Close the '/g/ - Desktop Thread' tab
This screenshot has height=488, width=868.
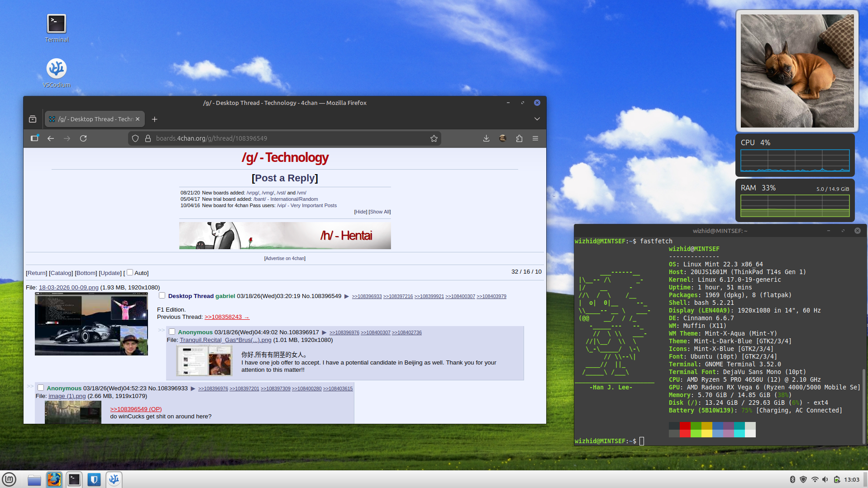(x=138, y=119)
